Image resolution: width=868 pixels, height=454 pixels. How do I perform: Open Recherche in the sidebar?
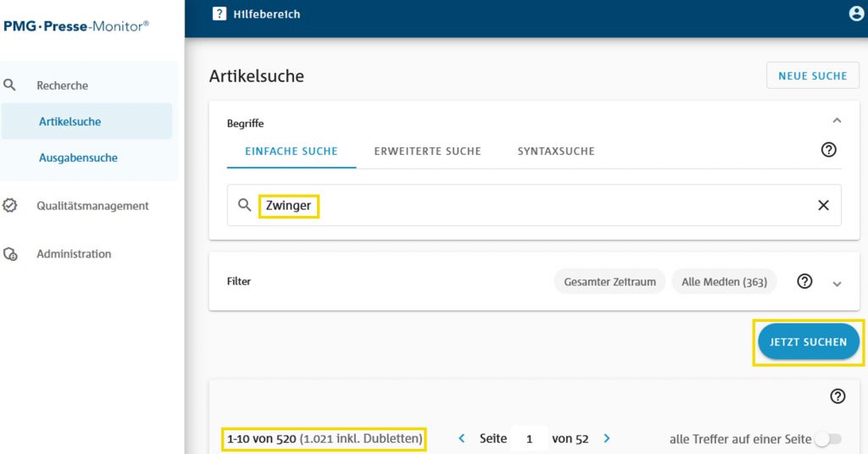(x=62, y=86)
